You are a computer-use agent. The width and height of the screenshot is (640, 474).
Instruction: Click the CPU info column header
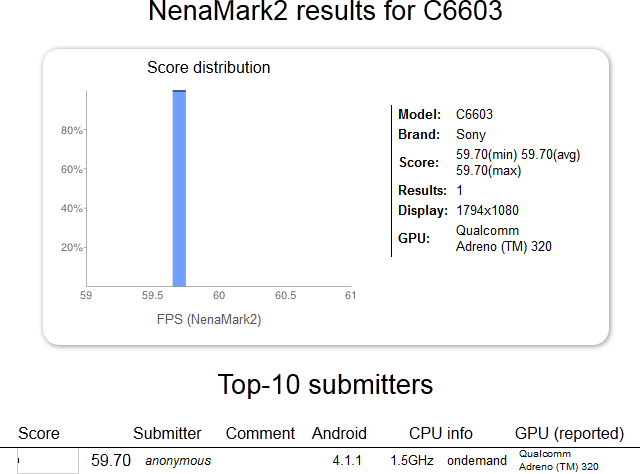(441, 433)
